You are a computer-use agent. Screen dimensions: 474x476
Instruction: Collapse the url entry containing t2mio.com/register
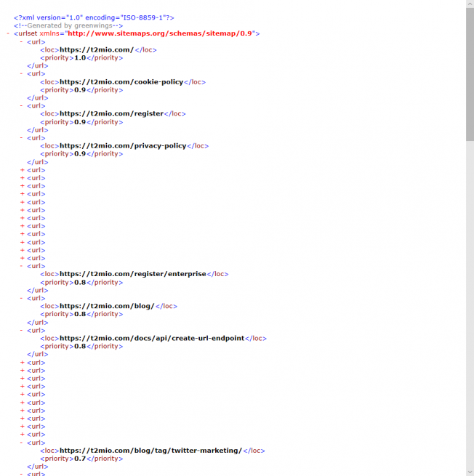pyautogui.click(x=21, y=105)
